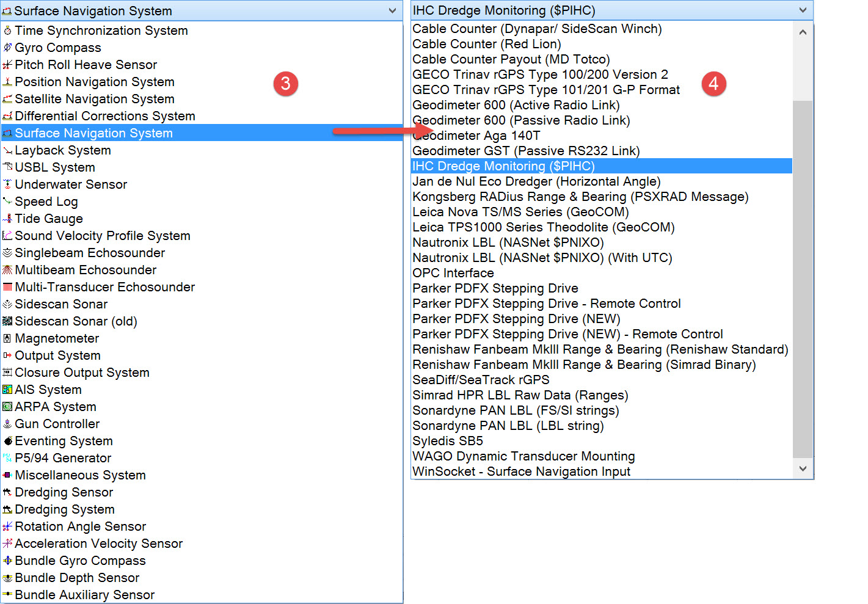Viewport: 868px width, 604px height.
Task: Click the Eventing System bomb icon
Action: [7, 441]
